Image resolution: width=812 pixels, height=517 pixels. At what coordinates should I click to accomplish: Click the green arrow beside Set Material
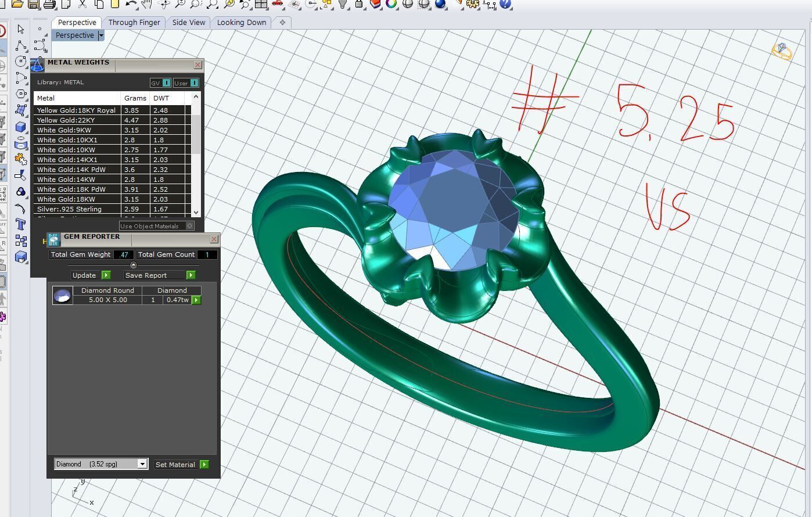click(204, 464)
